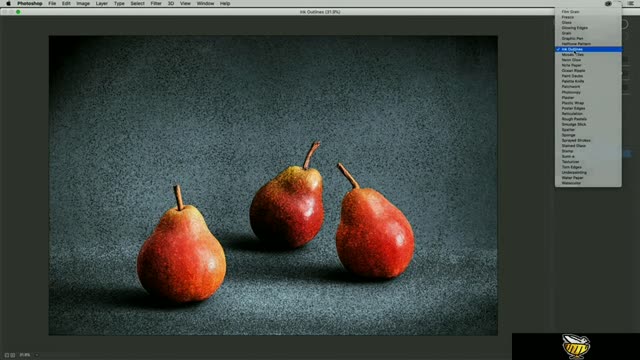Open the Help menu
This screenshot has height=360, width=640.
[225, 3]
